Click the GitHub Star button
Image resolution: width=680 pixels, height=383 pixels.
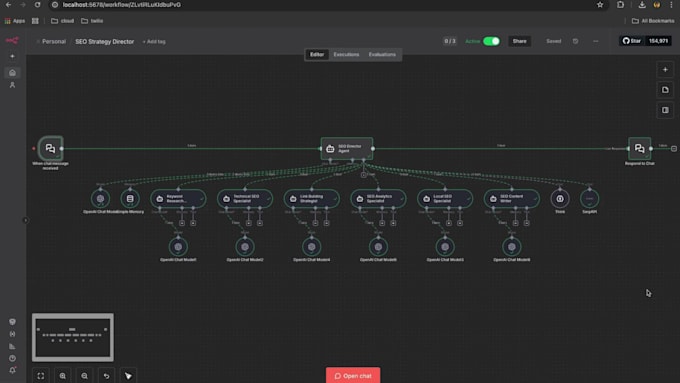coord(632,41)
